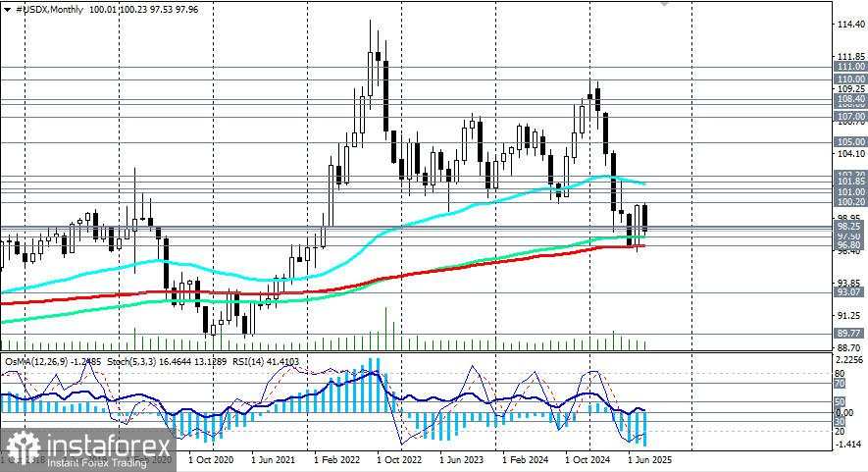Viewport: 868px width, 472px height.
Task: Click the 104.10 price axis value
Action: (851, 155)
